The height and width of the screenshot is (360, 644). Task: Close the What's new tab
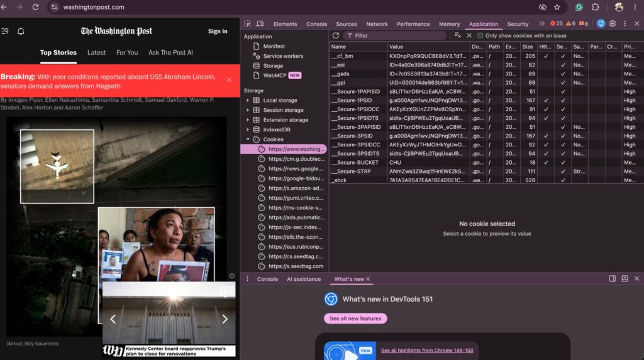(x=368, y=279)
